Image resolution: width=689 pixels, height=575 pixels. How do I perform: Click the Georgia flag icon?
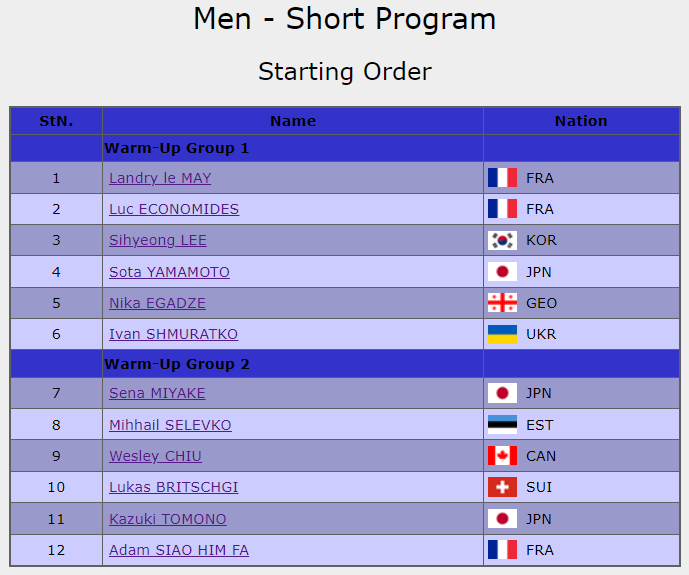[x=502, y=303]
